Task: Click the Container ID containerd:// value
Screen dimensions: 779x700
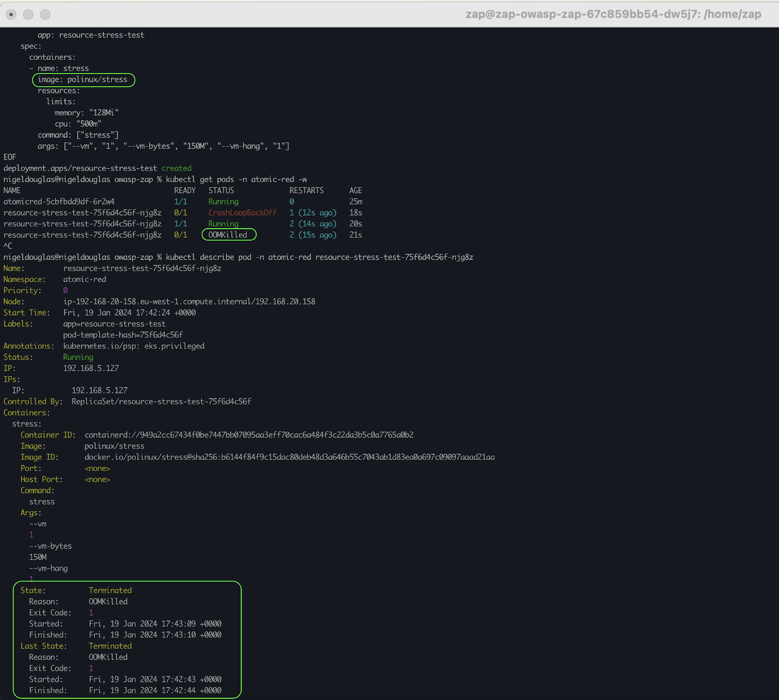Action: 249,435
